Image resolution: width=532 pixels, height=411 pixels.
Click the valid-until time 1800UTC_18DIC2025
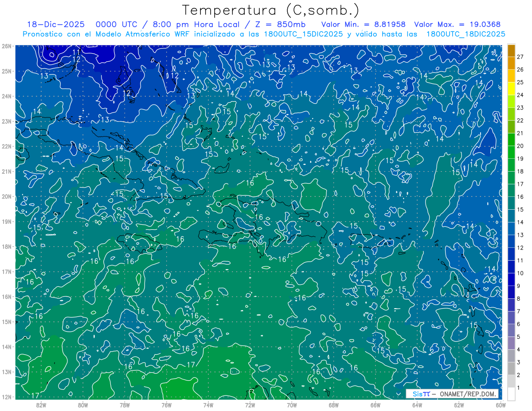click(x=465, y=34)
